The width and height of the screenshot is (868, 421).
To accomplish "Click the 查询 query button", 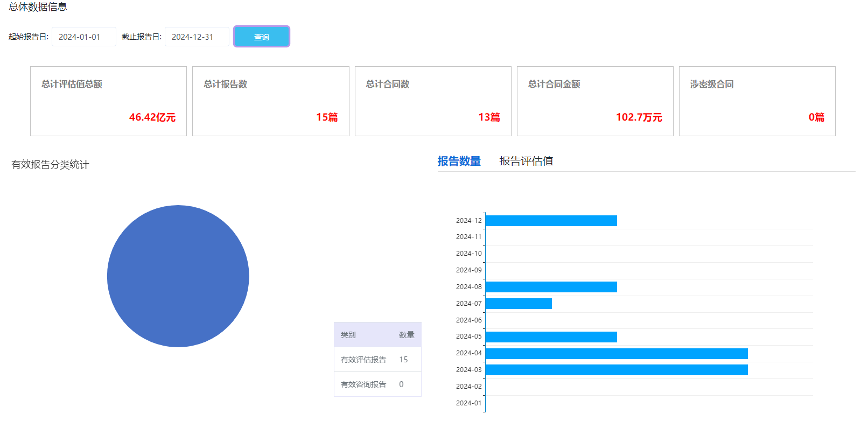I will pos(261,37).
